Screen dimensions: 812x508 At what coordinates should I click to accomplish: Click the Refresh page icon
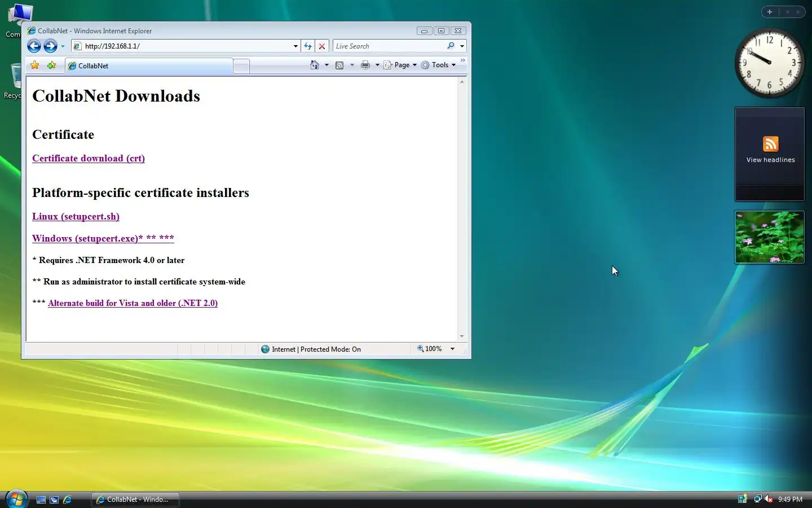(x=308, y=46)
